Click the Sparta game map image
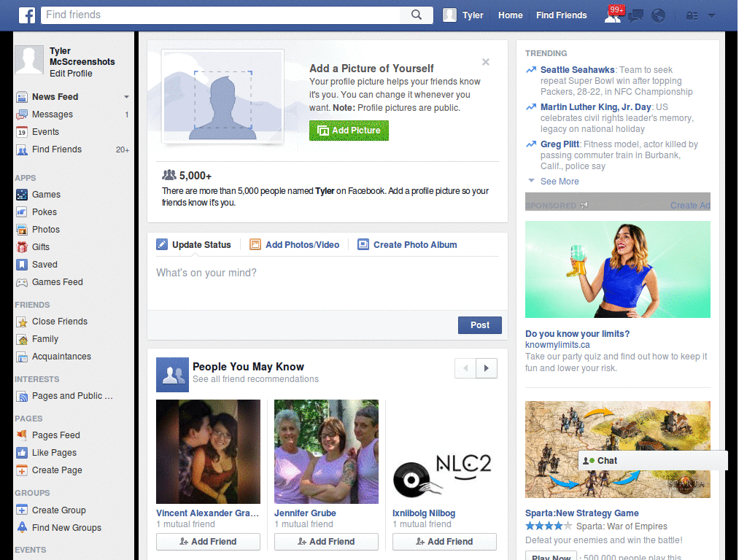747x560 pixels. point(617,449)
